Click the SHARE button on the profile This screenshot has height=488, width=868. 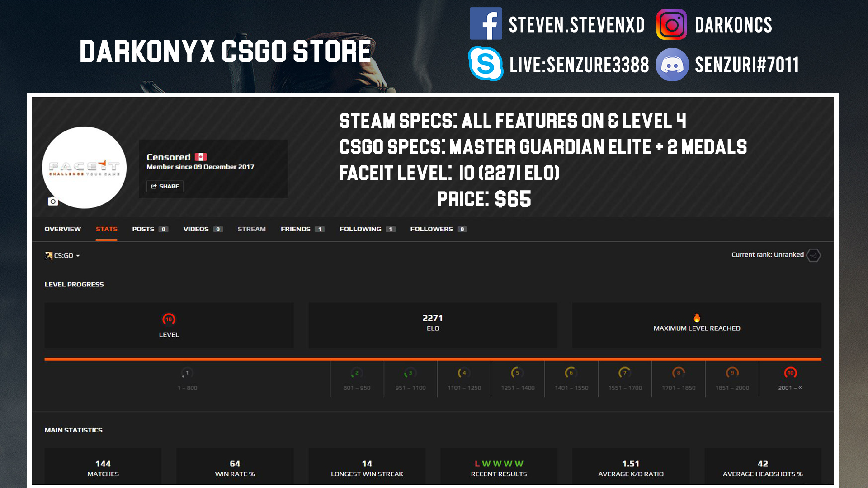[165, 186]
